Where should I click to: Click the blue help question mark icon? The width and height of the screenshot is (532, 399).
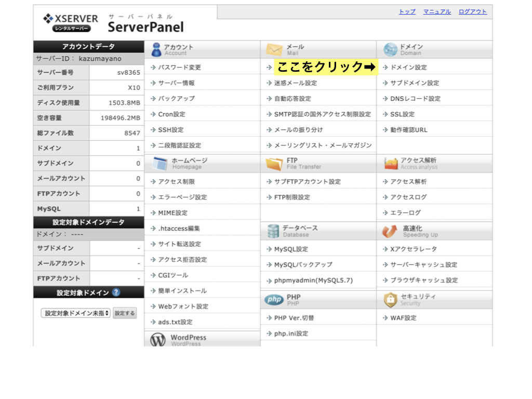click(x=116, y=292)
